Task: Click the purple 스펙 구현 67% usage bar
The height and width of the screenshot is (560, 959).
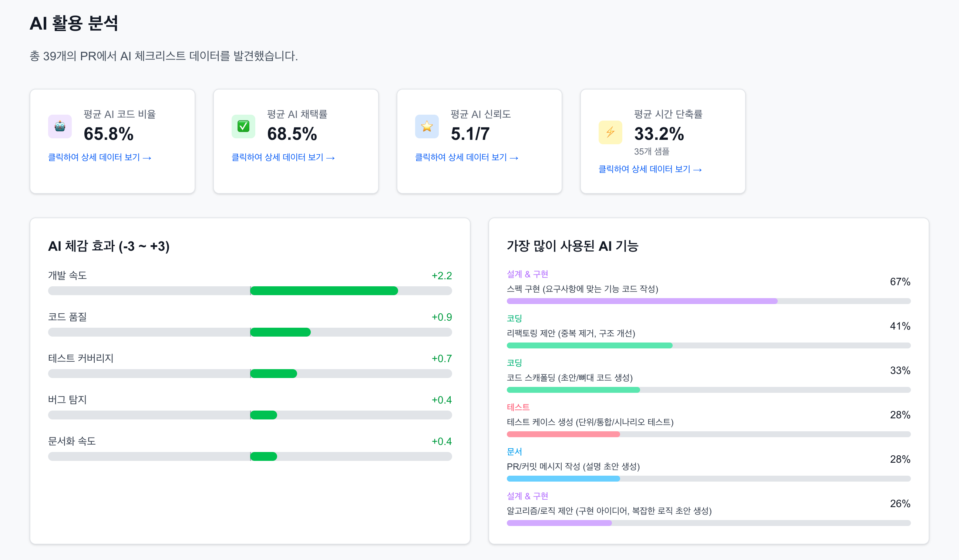Action: (642, 301)
